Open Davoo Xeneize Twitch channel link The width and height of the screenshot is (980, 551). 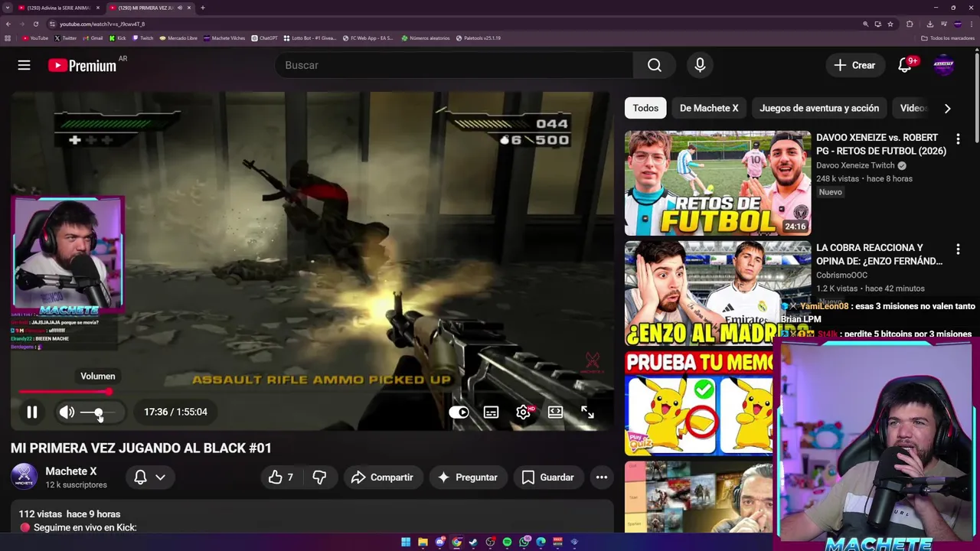pyautogui.click(x=855, y=165)
